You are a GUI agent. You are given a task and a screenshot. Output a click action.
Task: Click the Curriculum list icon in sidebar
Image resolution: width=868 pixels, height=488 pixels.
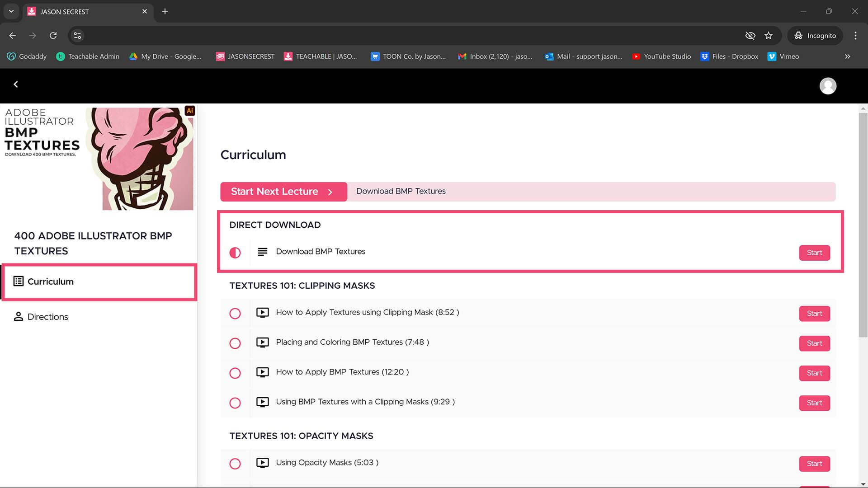[18, 282]
